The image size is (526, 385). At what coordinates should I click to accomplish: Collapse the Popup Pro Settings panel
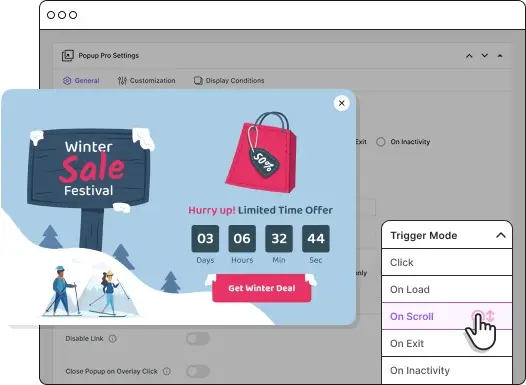(x=500, y=56)
